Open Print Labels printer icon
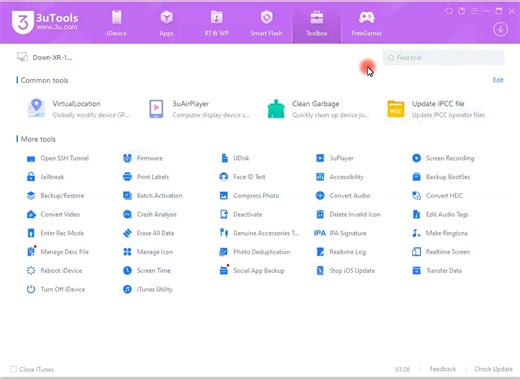Image resolution: width=520 pixels, height=379 pixels. 127,177
